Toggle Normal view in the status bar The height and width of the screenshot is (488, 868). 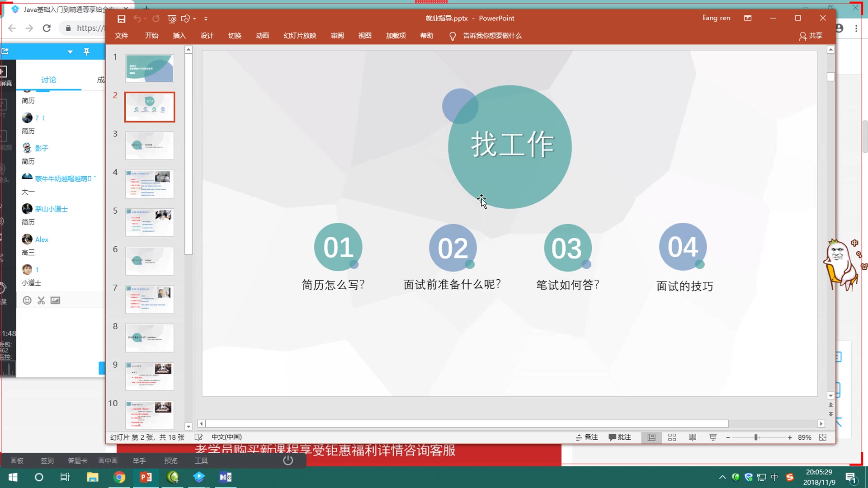click(651, 437)
